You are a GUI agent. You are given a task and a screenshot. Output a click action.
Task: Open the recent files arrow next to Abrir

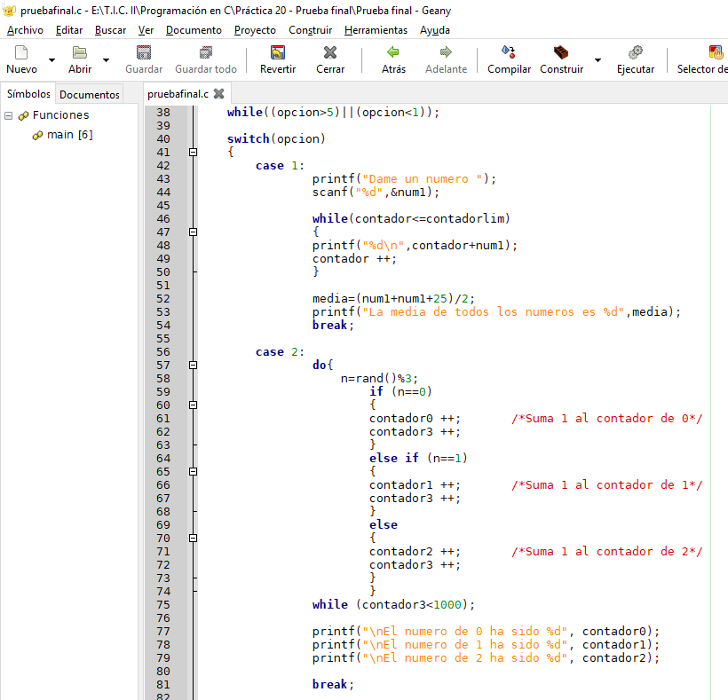106,59
